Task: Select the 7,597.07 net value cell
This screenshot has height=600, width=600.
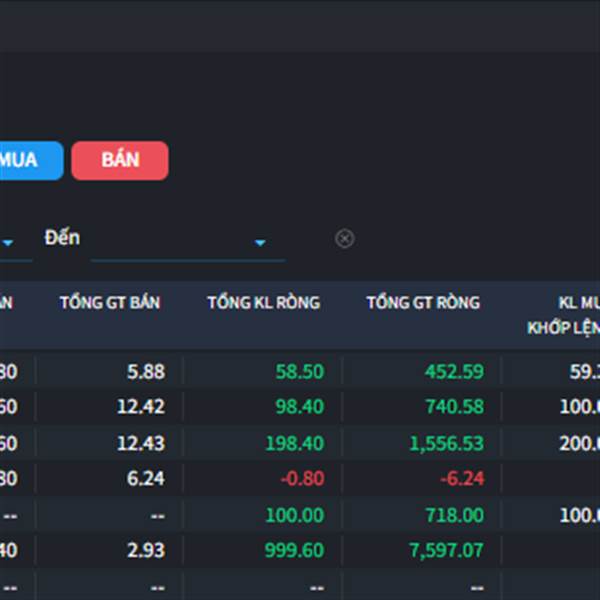Action: (x=446, y=550)
